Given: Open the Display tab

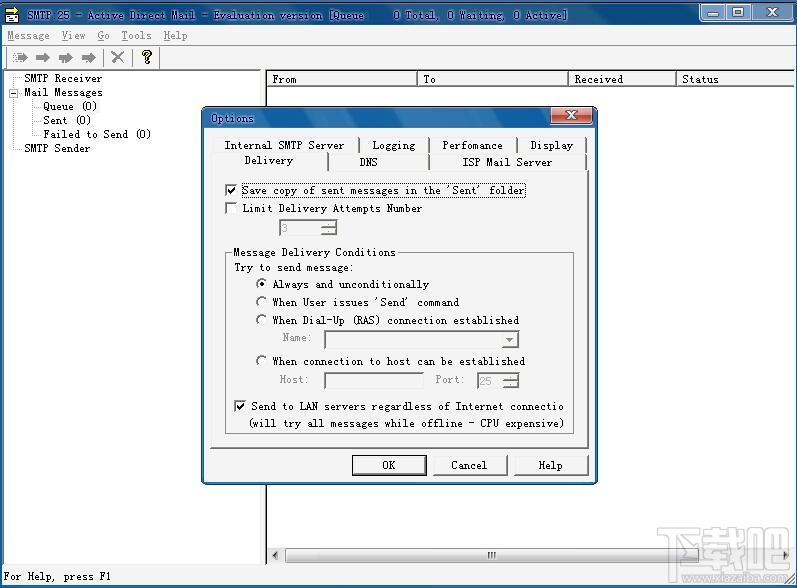Looking at the screenshot, I should coord(552,145).
